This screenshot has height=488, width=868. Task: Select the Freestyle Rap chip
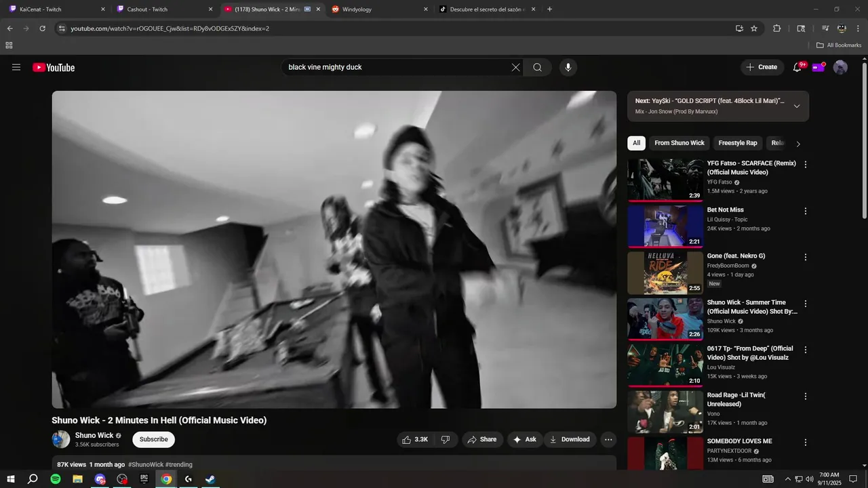coord(738,143)
